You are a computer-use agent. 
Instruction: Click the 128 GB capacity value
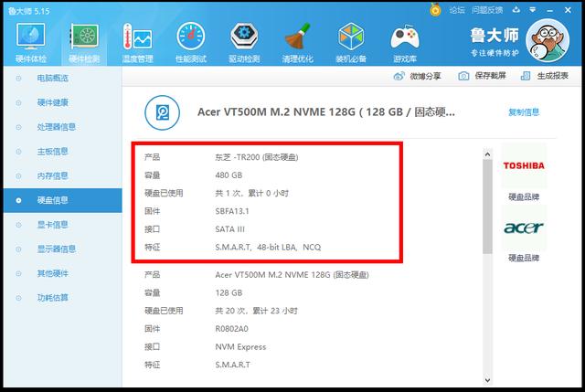click(x=229, y=293)
